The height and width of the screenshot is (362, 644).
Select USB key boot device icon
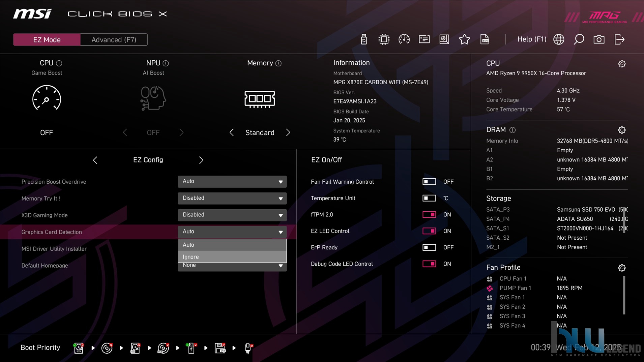coord(192,348)
